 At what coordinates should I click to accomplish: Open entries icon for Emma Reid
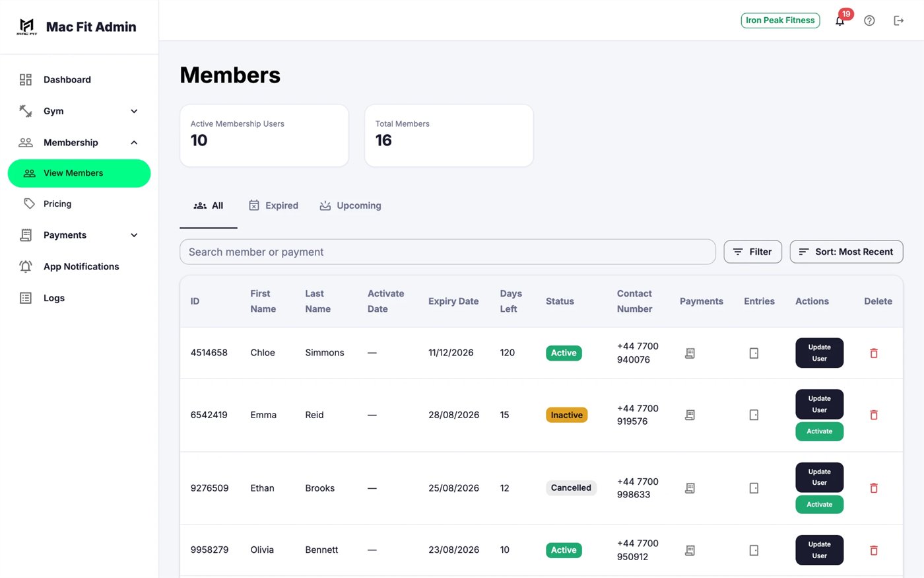(x=754, y=415)
